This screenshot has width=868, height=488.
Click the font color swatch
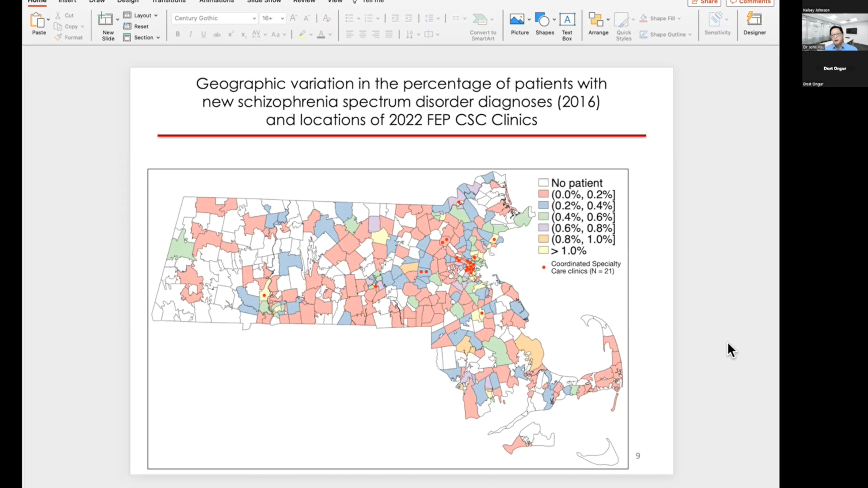point(321,34)
